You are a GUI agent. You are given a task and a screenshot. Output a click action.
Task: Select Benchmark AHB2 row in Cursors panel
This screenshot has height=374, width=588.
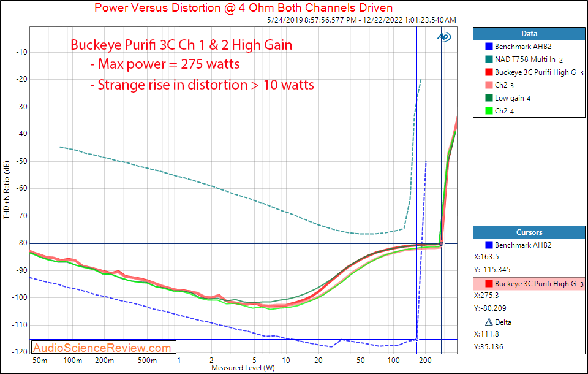529,245
